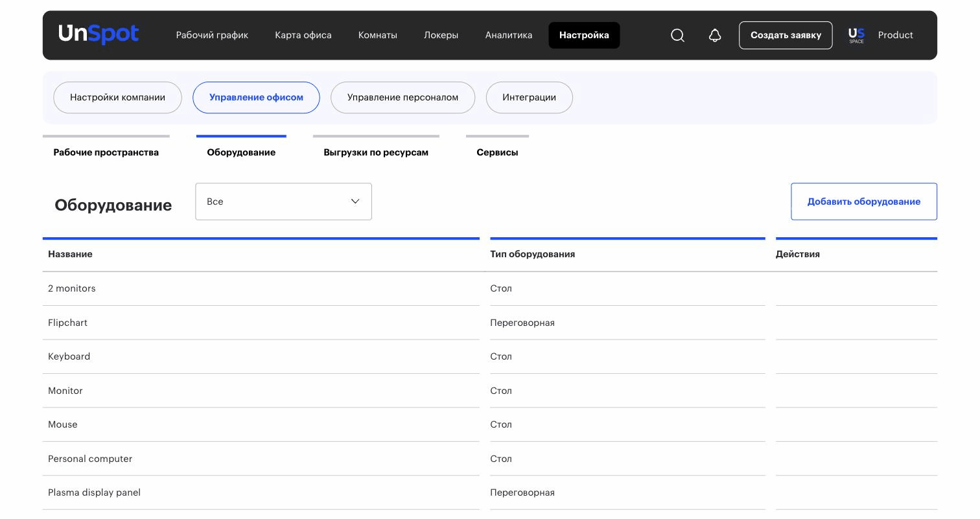The width and height of the screenshot is (980, 519).
Task: Open "Локеры" navigation item
Action: point(441,35)
